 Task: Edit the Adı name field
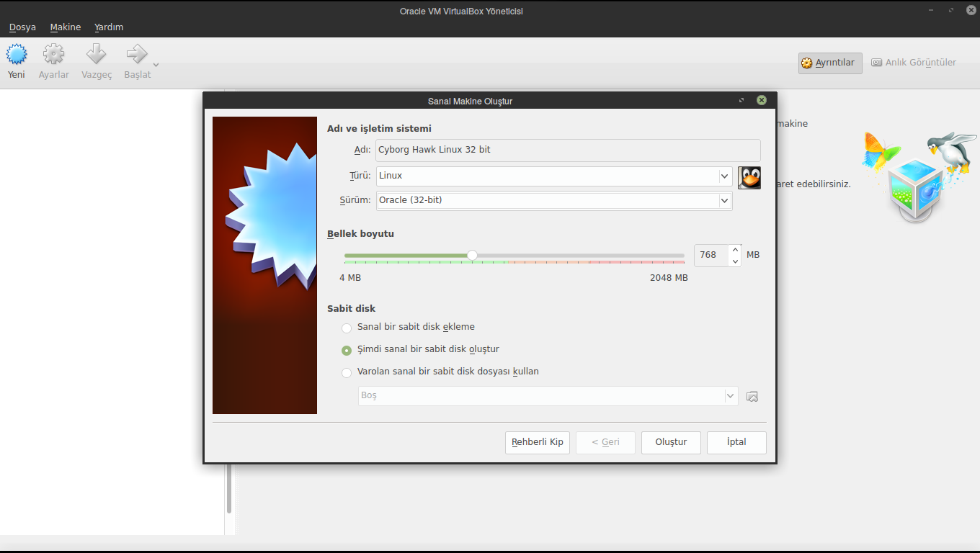tap(568, 150)
